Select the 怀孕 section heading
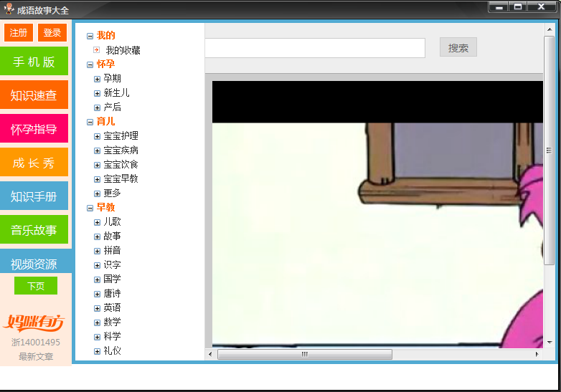Image resolution: width=561 pixels, height=392 pixels. tap(105, 64)
